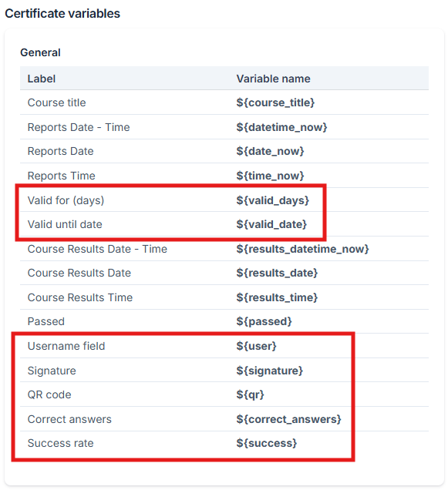Screen dimensions: 448x490
Task: Select the ${signature} variable
Action: point(270,371)
